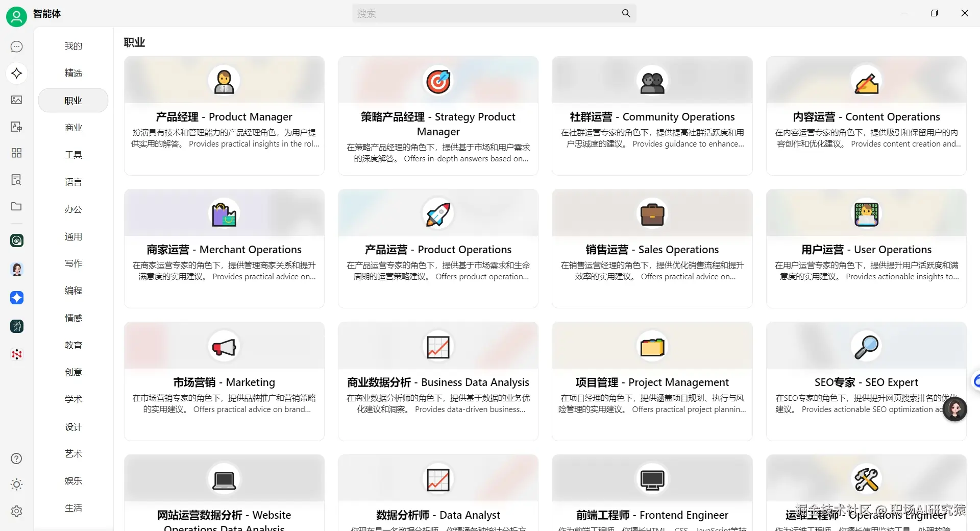Viewport: 980px width, 531px height.
Task: Open the apps grid icon in sidebar
Action: pyautogui.click(x=17, y=153)
